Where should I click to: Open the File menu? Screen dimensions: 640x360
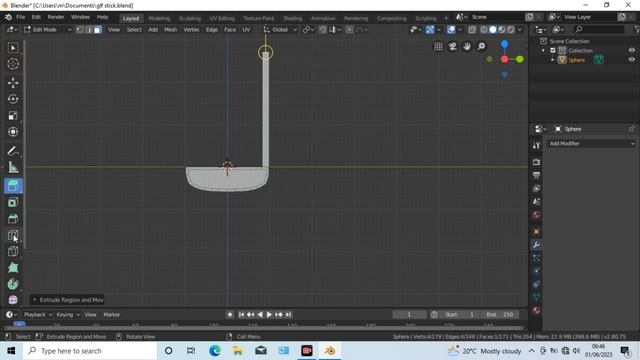tap(20, 17)
